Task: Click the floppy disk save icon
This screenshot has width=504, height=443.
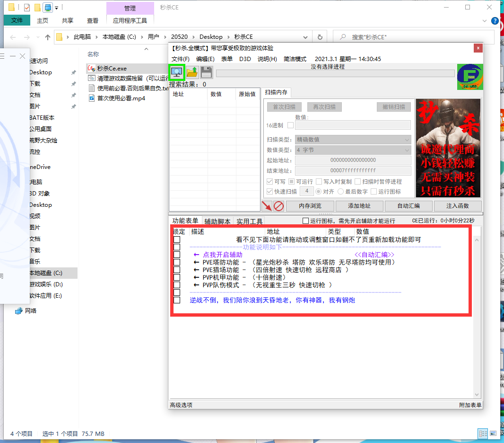Action: click(206, 72)
